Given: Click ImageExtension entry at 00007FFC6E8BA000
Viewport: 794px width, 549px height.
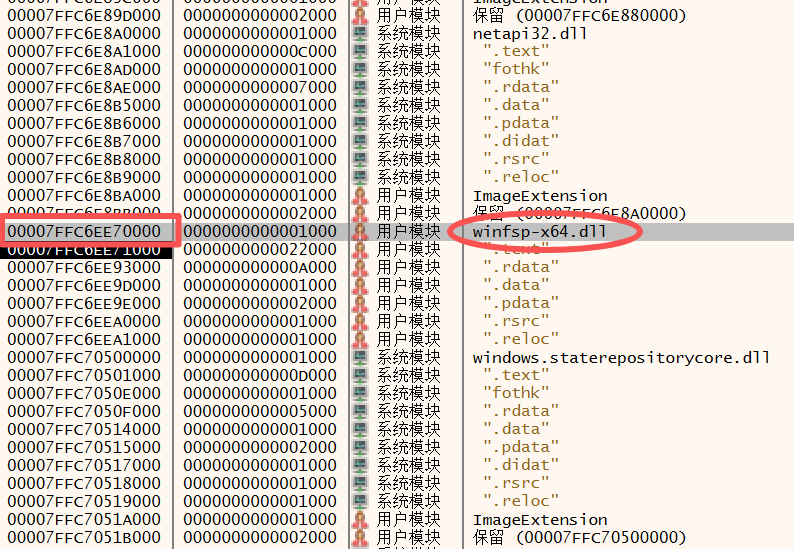Looking at the screenshot, I should 540,195.
